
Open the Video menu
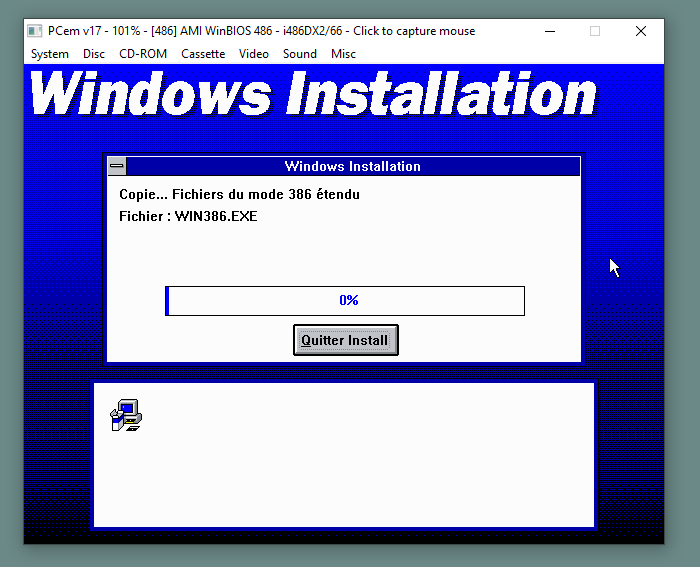point(254,54)
